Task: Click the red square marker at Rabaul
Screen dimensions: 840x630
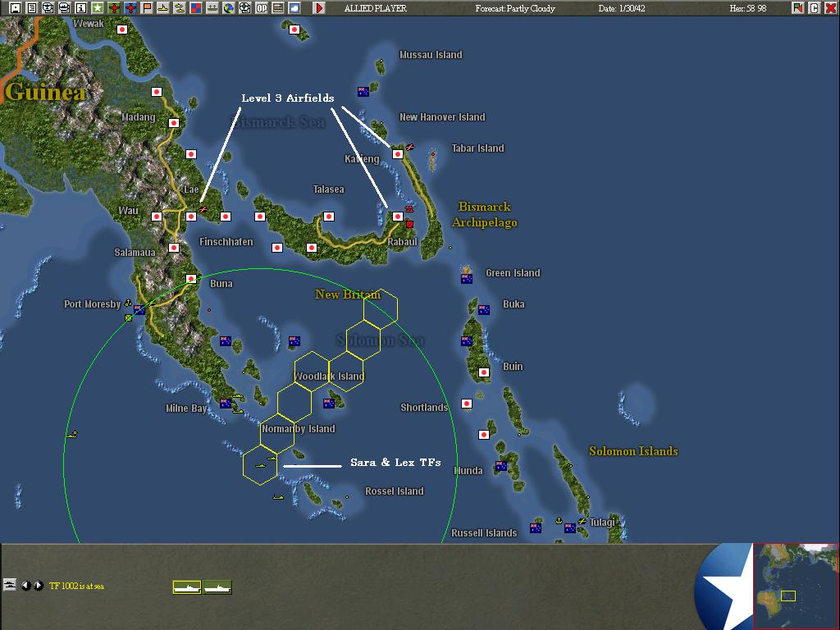Action: tap(410, 224)
